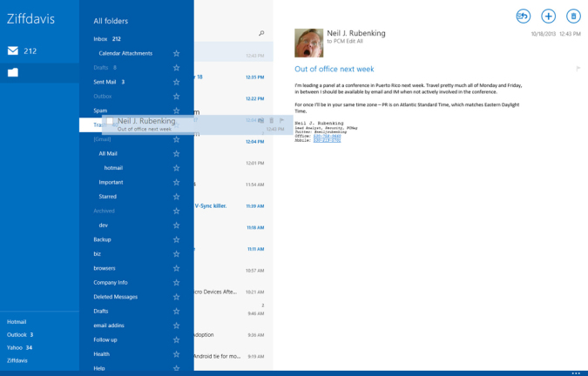Toggle the star next to Spam
The image size is (588, 376).
tap(176, 111)
